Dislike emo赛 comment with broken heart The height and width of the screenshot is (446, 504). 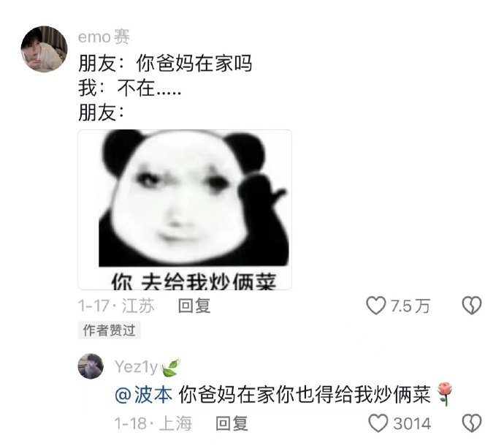tap(472, 306)
